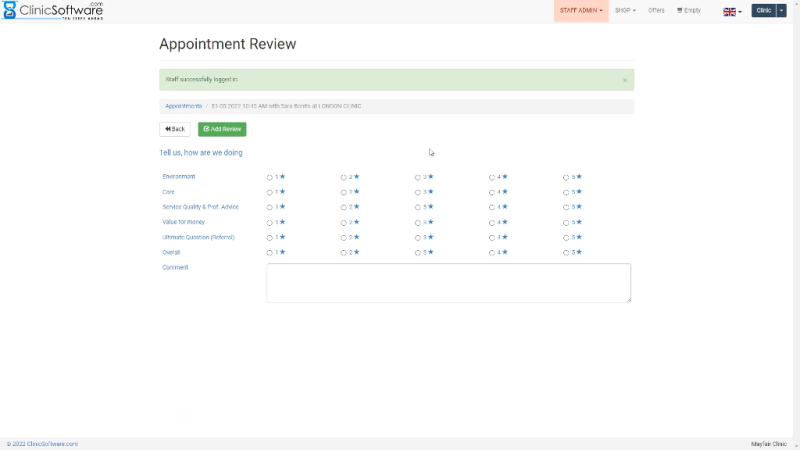Rate Overall 5 stars
This screenshot has height=450, width=800.
pos(566,253)
